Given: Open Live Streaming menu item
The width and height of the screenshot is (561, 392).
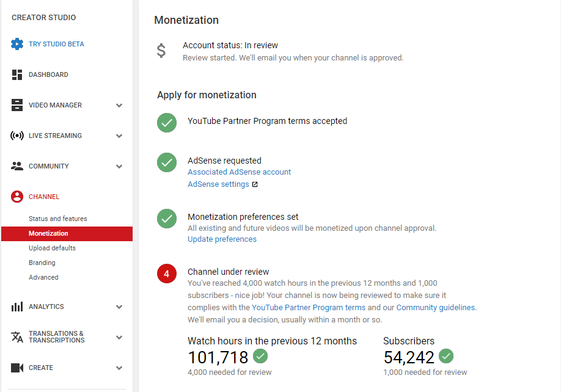Looking at the screenshot, I should coord(55,136).
